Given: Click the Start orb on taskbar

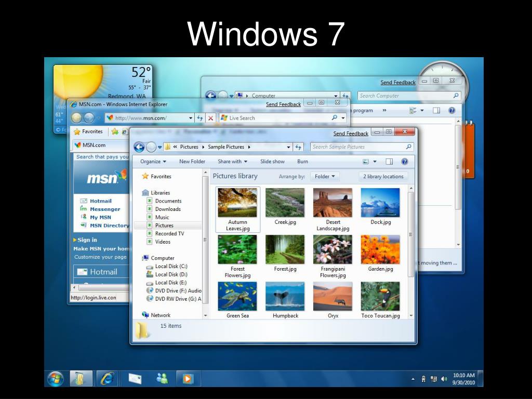Looking at the screenshot, I should click(x=55, y=378).
